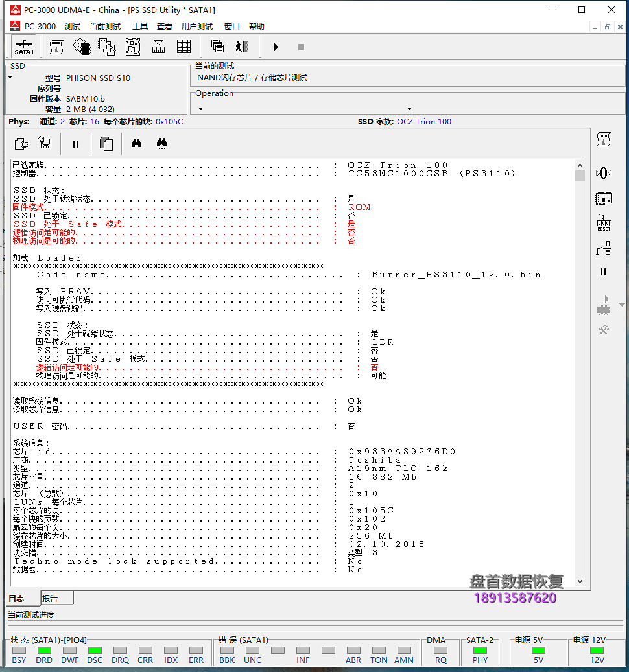Open the grid sector map icon
This screenshot has width=629, height=672.
(184, 47)
